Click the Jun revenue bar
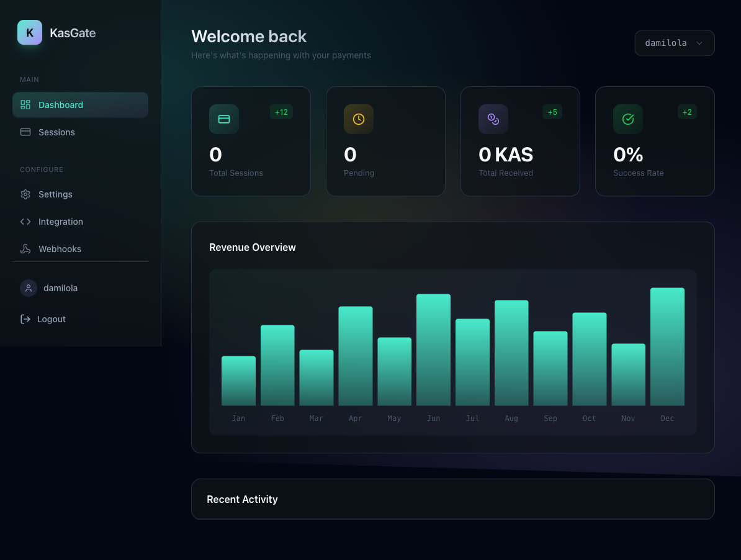Viewport: 741px width, 560px height. click(433, 350)
